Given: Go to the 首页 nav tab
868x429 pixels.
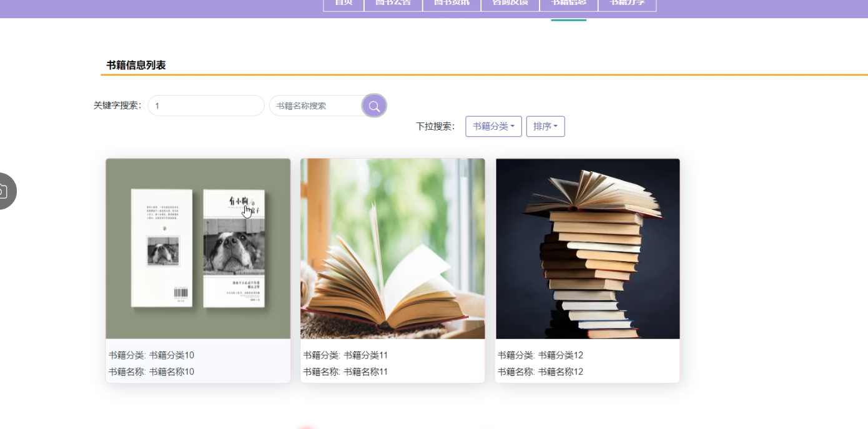Looking at the screenshot, I should [343, 4].
